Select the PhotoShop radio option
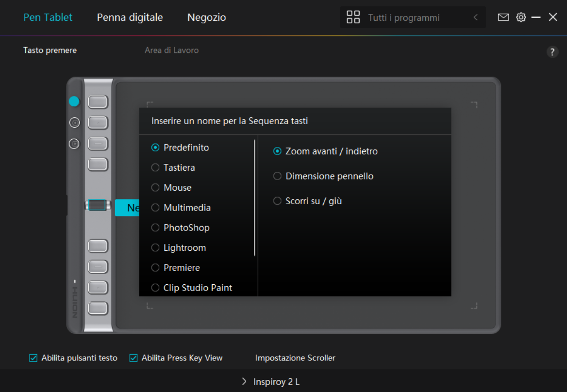 coord(181,228)
